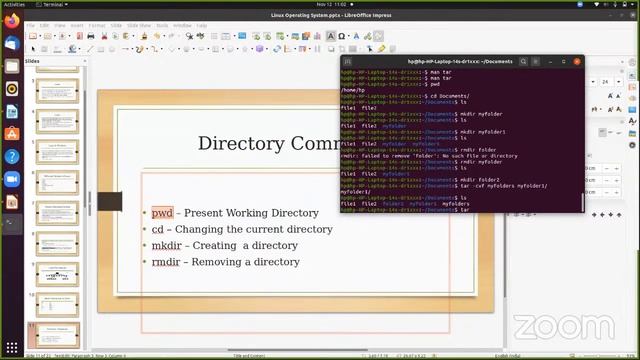Click the Insert Chart icon

(x=317, y=36)
